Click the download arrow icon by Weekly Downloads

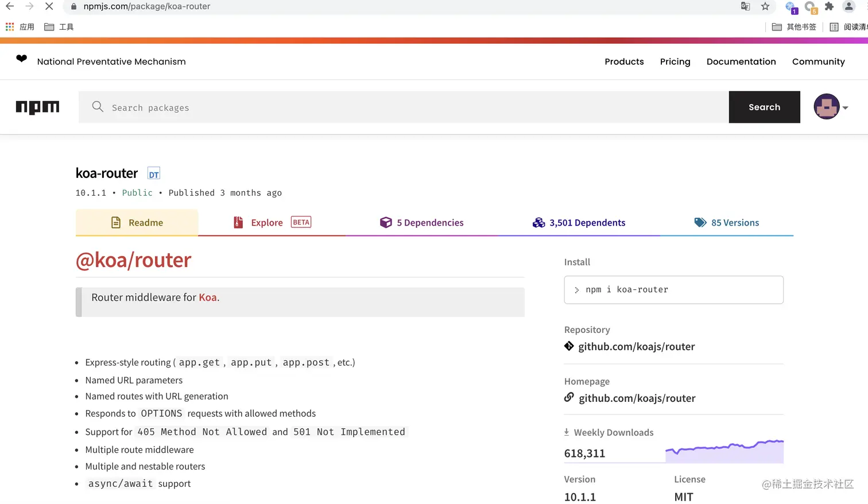(567, 432)
